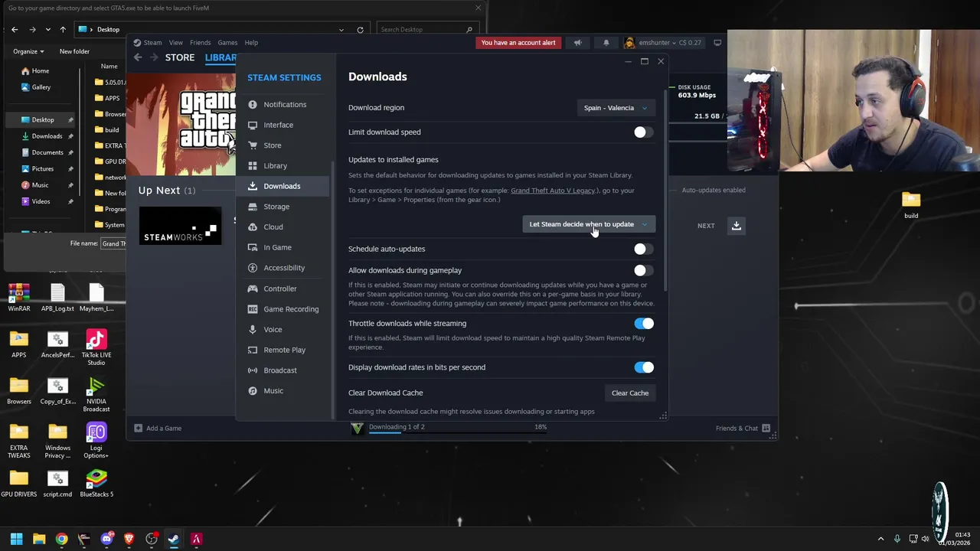Select Store settings section
This screenshot has width=980, height=551.
click(272, 145)
